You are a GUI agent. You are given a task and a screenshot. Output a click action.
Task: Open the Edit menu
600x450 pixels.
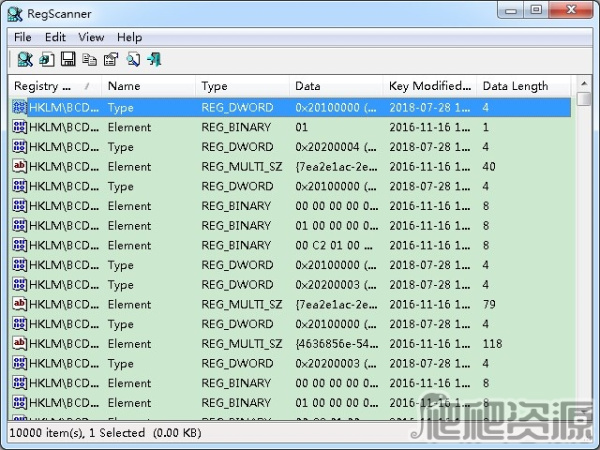(55, 38)
